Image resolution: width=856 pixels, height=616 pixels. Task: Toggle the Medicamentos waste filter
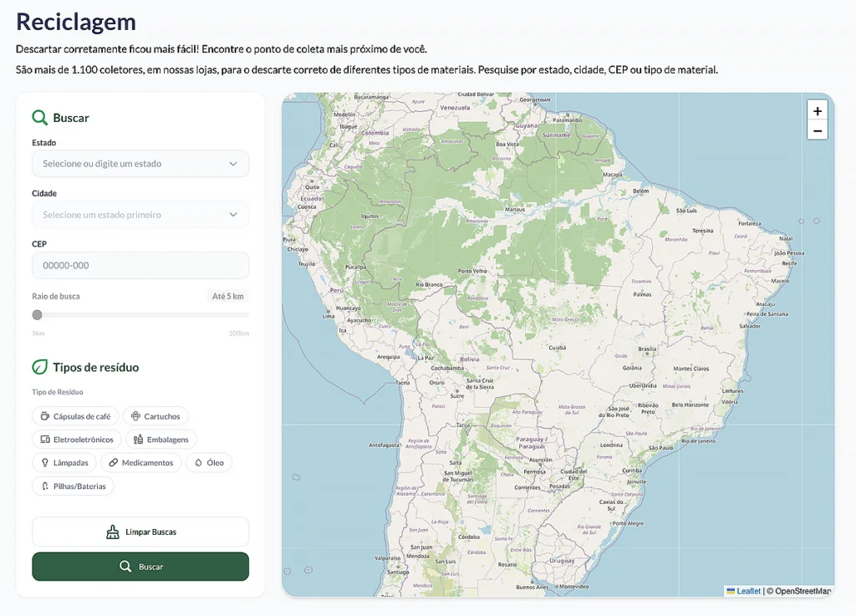pyautogui.click(x=140, y=463)
